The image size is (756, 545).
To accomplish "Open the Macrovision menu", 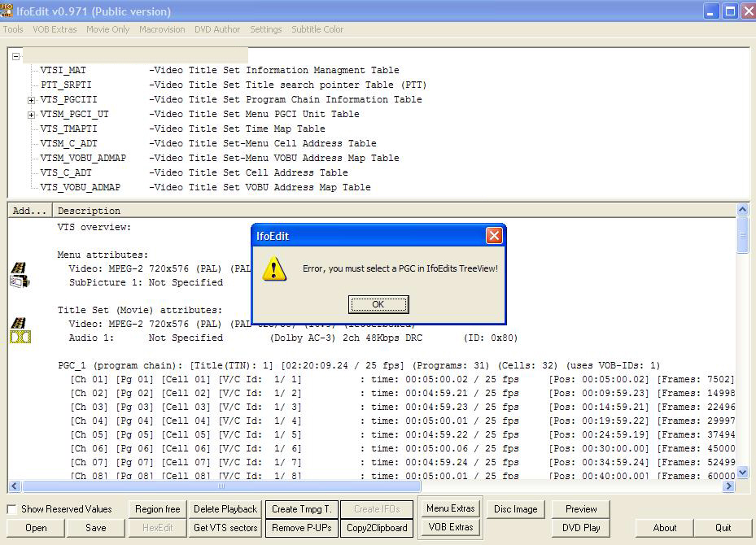I will pyautogui.click(x=162, y=29).
